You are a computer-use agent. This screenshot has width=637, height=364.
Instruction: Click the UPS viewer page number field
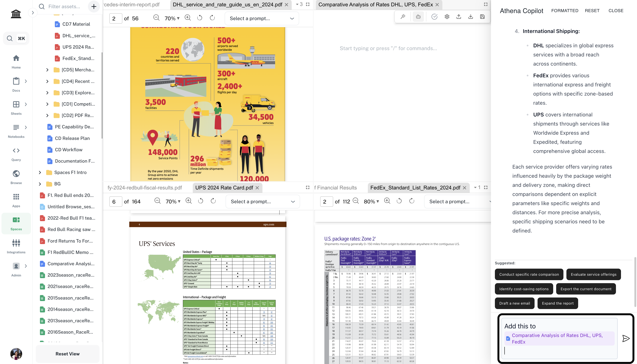[115, 202]
